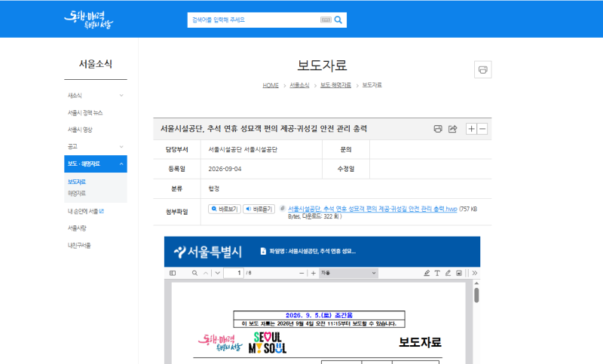Click the 서울특별시 logo in the viewer header
Screen dimensions: 603x364
pos(208,252)
